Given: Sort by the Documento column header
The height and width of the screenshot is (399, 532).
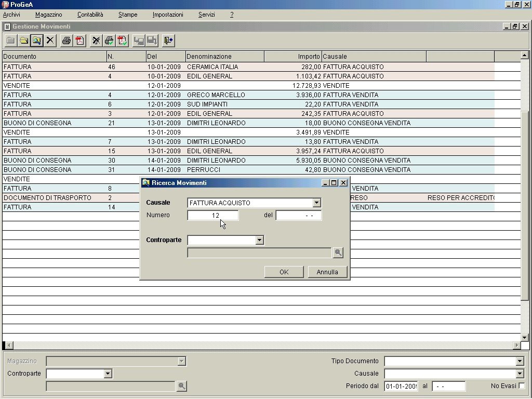Looking at the screenshot, I should [54, 56].
